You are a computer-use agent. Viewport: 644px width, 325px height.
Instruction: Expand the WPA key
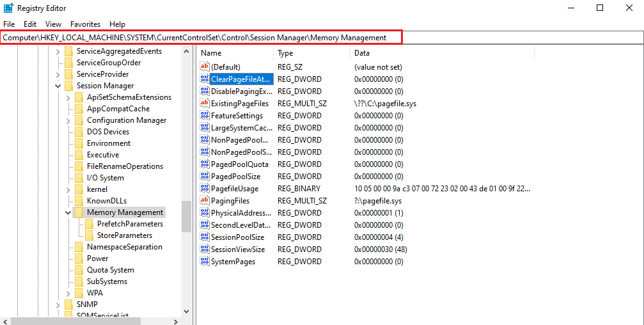(x=68, y=293)
